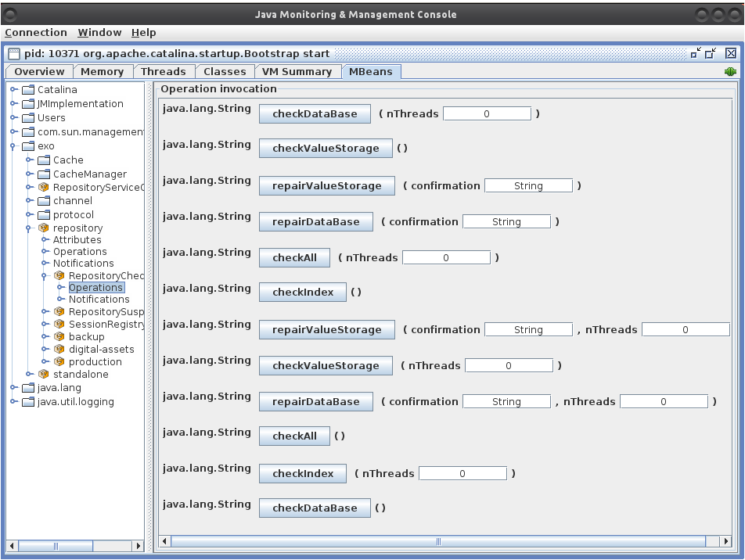Switch to the Threads tab
The height and width of the screenshot is (560, 745).
pyautogui.click(x=163, y=71)
